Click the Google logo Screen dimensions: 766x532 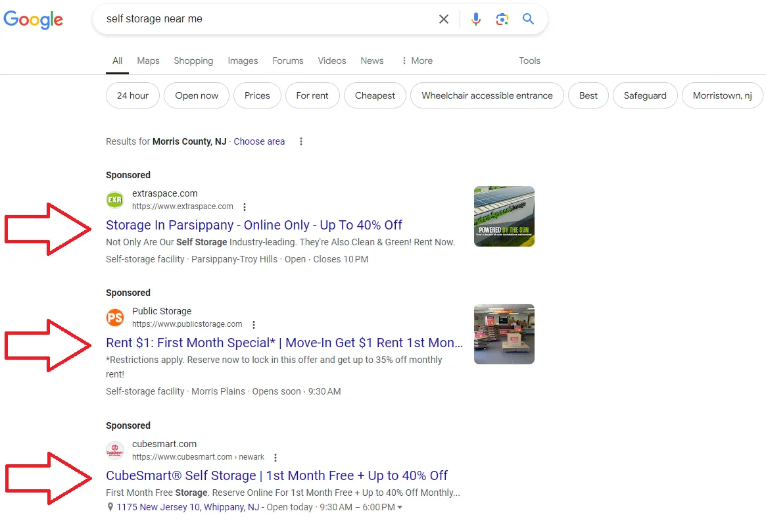pyautogui.click(x=34, y=20)
